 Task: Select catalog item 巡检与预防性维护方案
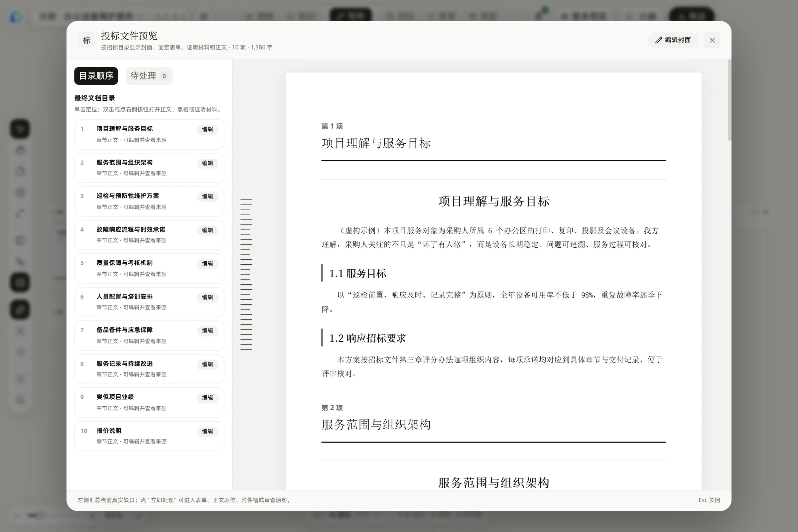[x=149, y=201]
